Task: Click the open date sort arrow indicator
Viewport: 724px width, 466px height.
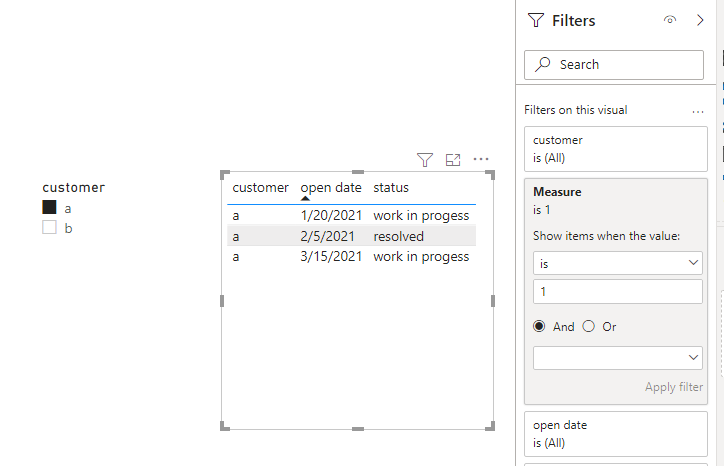Action: click(305, 199)
